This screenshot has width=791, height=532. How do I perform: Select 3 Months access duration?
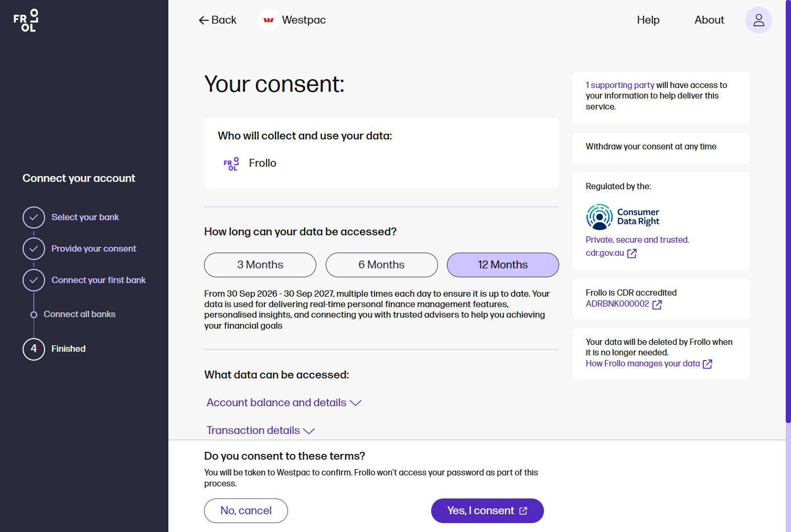click(260, 265)
